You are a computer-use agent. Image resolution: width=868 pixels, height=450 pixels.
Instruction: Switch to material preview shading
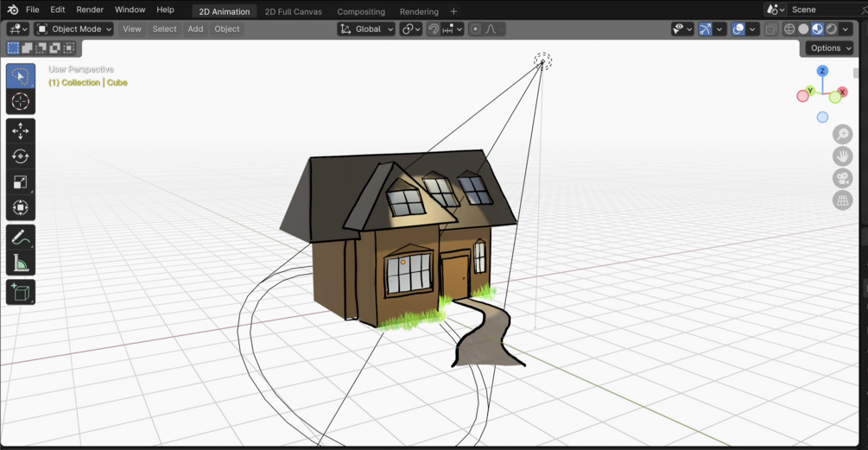[x=817, y=29]
